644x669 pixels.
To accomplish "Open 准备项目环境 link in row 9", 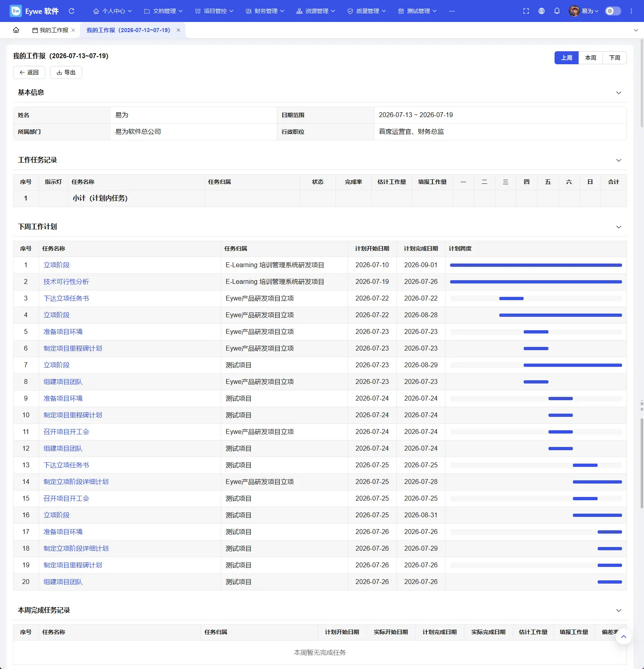I will click(63, 398).
